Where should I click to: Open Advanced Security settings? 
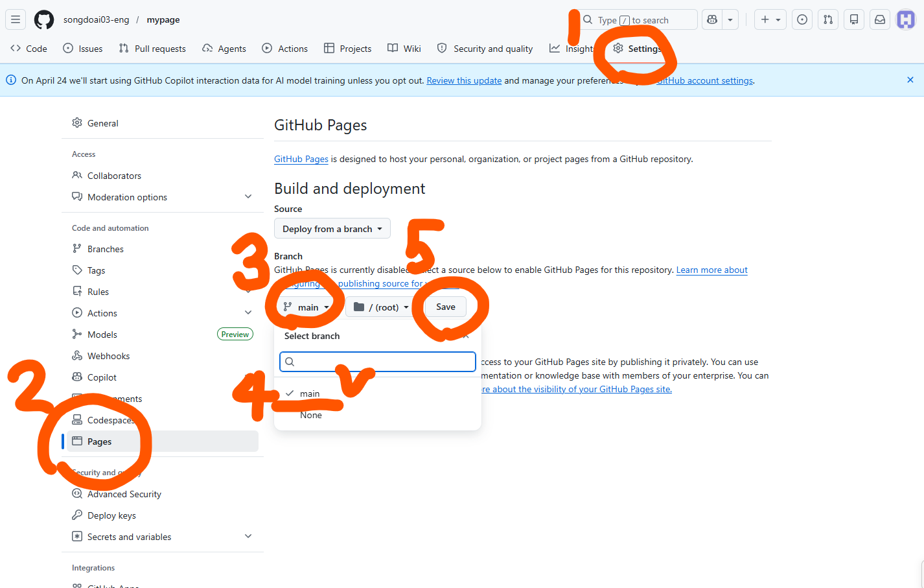pyautogui.click(x=163, y=494)
